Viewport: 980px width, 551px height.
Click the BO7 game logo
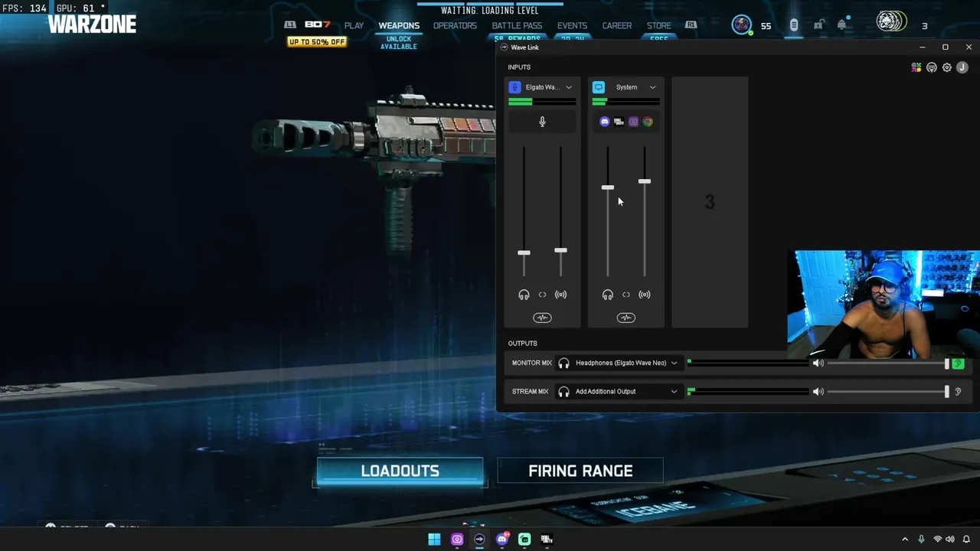[318, 25]
